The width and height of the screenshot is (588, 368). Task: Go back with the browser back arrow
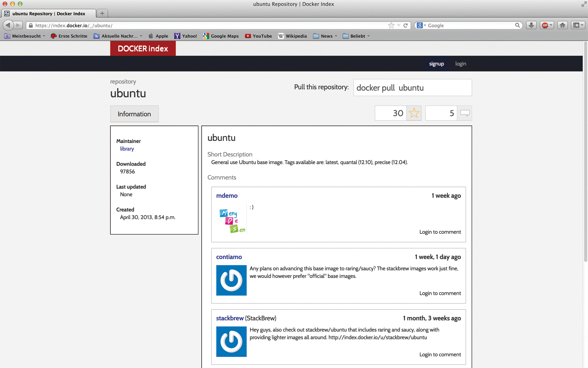point(8,25)
